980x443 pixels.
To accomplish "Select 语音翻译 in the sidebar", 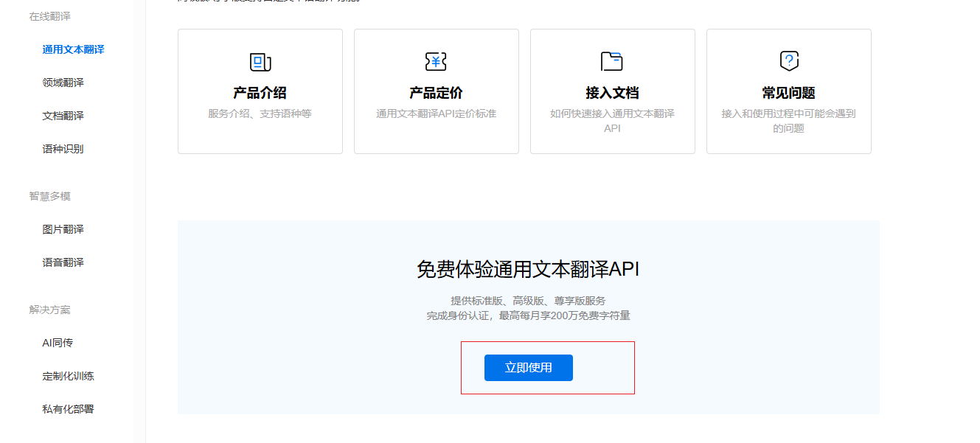I will click(63, 262).
